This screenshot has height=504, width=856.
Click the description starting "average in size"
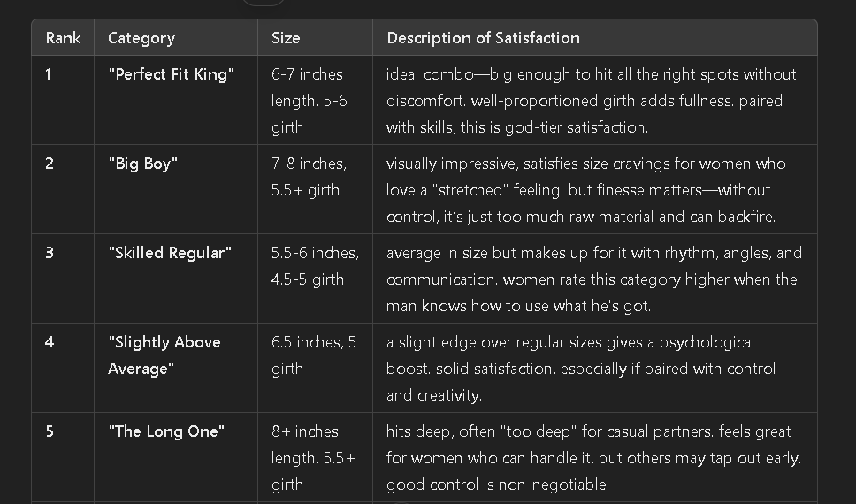point(593,279)
